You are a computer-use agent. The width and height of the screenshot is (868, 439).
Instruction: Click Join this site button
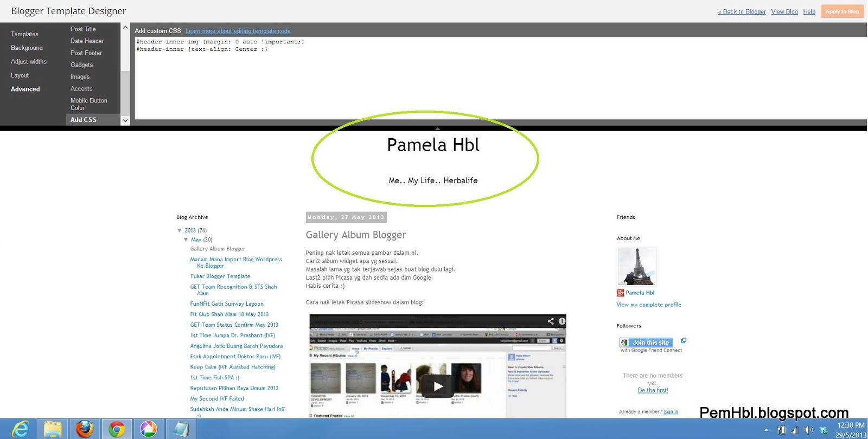[x=646, y=343]
